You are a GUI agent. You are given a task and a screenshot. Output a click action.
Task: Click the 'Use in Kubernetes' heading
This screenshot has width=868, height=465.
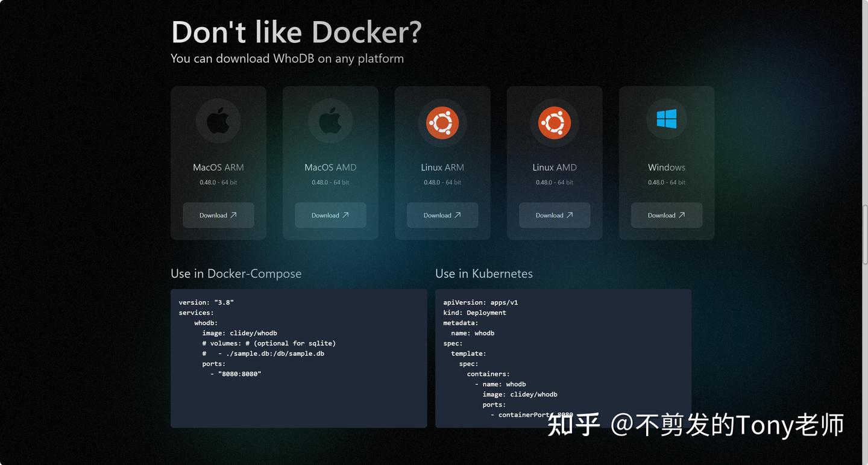(x=484, y=273)
